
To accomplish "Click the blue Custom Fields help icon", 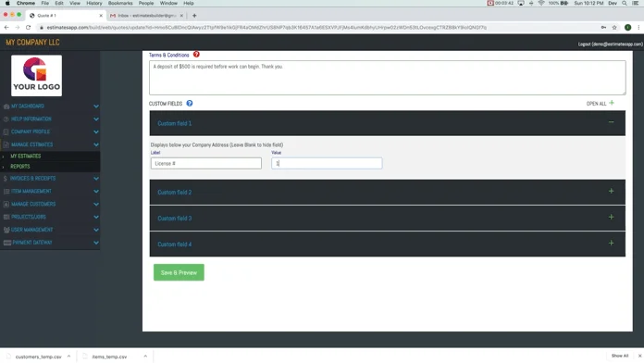I will click(190, 103).
